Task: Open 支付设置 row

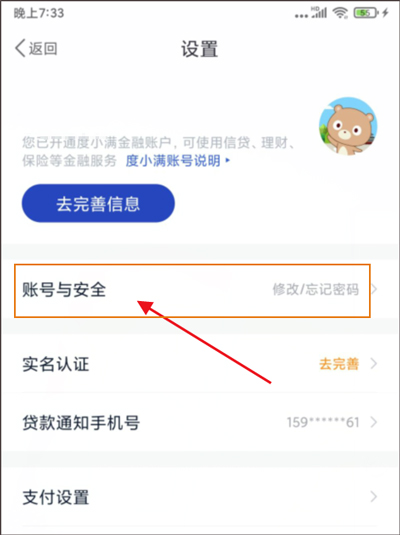Action: coord(200,497)
